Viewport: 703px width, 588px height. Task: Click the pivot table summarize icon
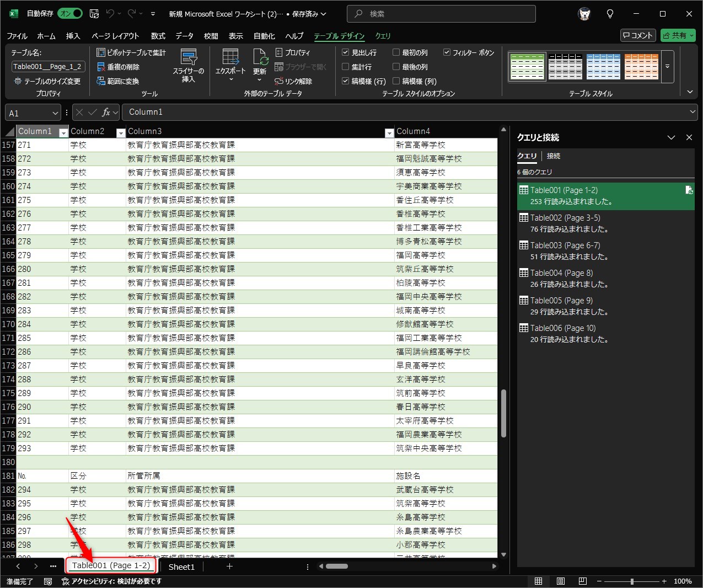point(101,52)
